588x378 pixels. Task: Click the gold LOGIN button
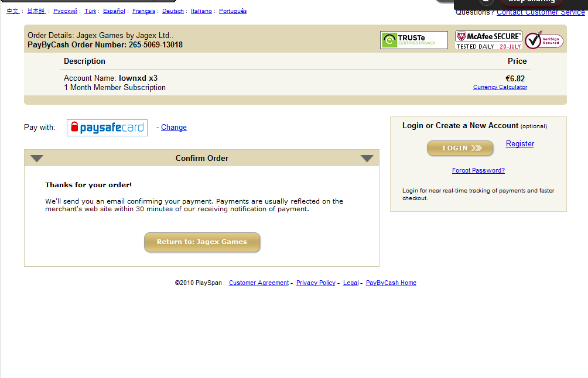point(460,148)
